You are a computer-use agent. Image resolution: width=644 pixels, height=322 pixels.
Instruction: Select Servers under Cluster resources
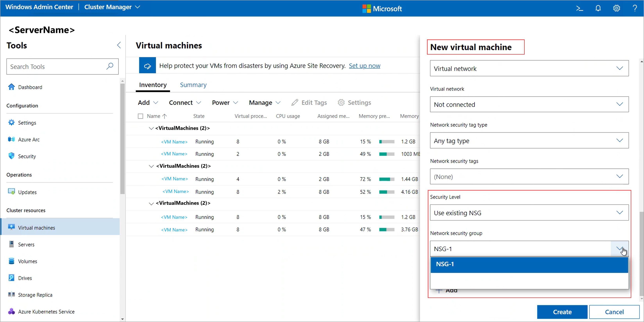tap(26, 244)
